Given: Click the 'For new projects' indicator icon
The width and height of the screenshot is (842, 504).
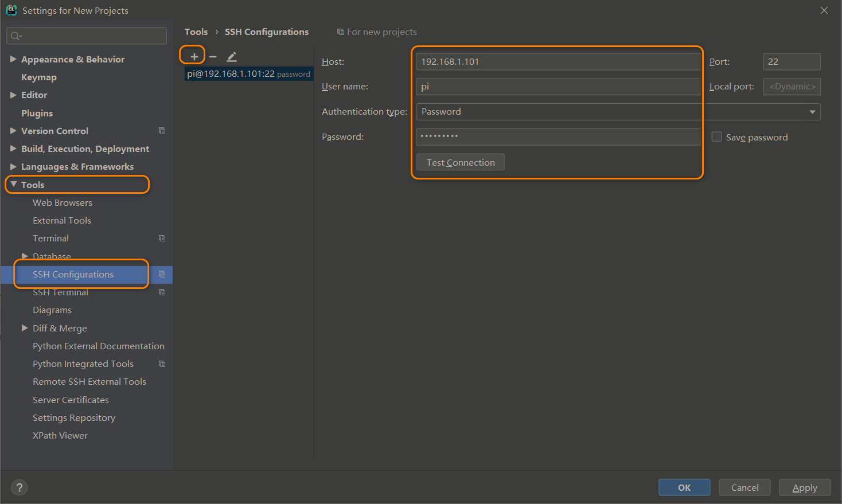Looking at the screenshot, I should pos(341,32).
